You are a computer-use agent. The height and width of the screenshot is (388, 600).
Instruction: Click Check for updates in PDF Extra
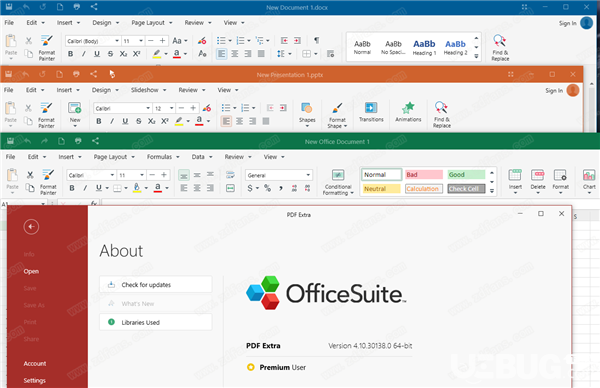[156, 285]
